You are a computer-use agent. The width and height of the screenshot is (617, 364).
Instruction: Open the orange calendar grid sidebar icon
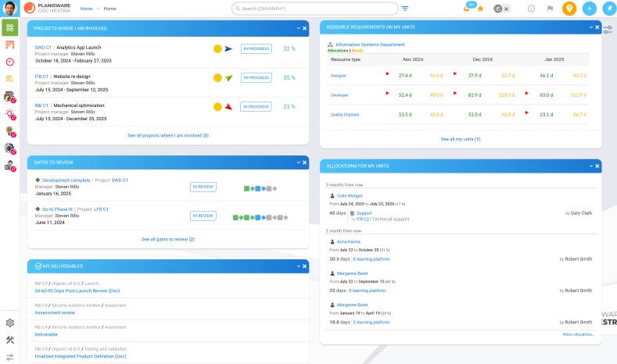(10, 45)
